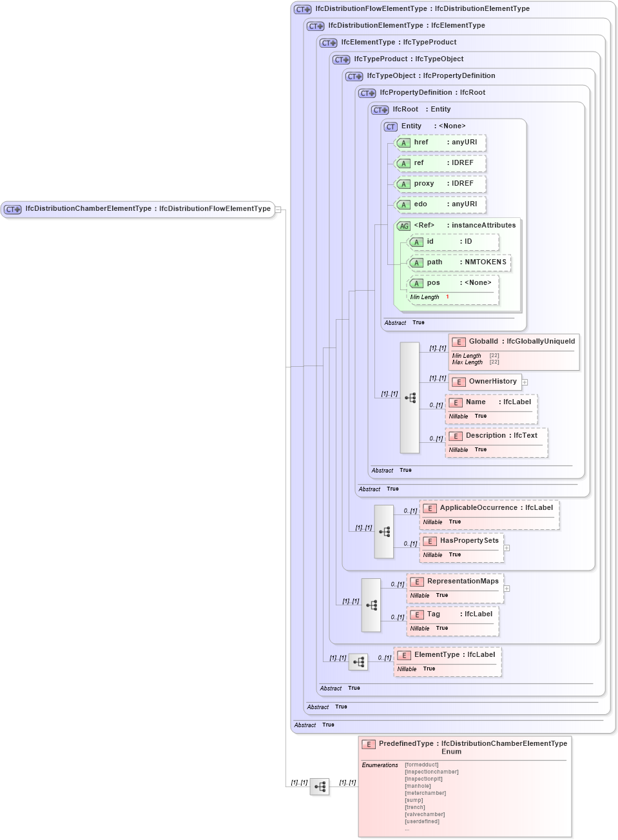This screenshot has width=618, height=840.
Task: Click the CT icon of the Entity type
Action: 390,126
